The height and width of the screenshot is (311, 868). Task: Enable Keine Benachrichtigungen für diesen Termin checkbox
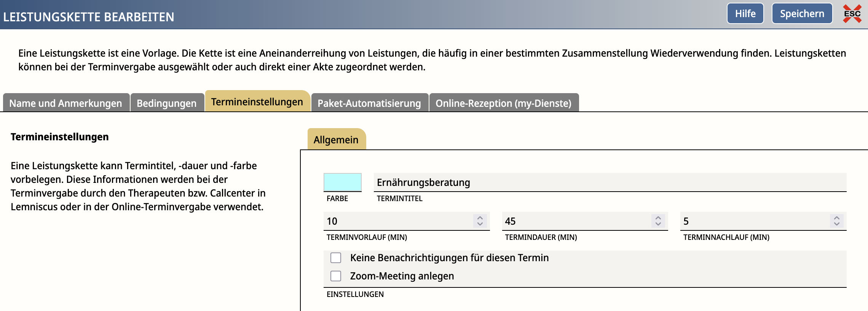click(x=336, y=258)
